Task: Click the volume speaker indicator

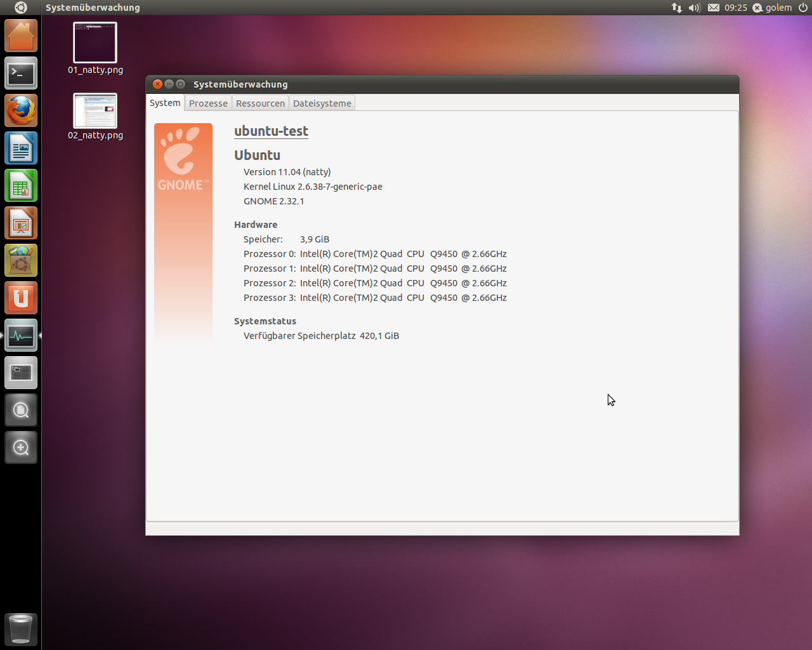Action: click(x=694, y=8)
